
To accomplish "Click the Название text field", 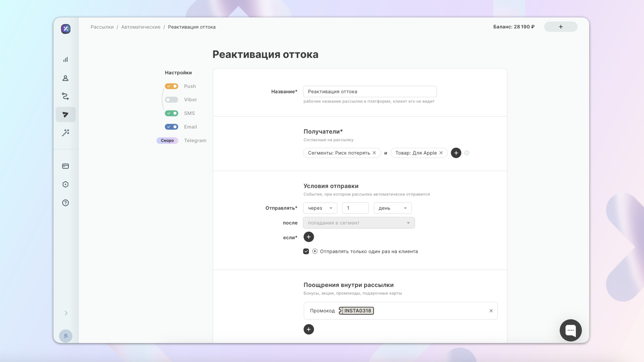I will click(370, 92).
